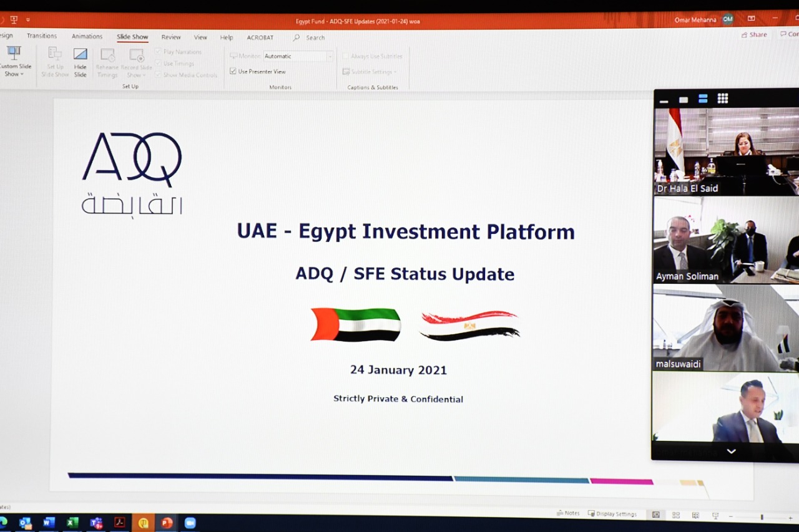
Task: Open Display Settings in the status bar
Action: pos(612,514)
